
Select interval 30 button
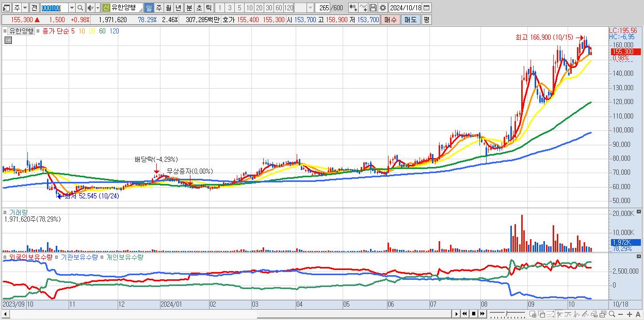click(269, 8)
